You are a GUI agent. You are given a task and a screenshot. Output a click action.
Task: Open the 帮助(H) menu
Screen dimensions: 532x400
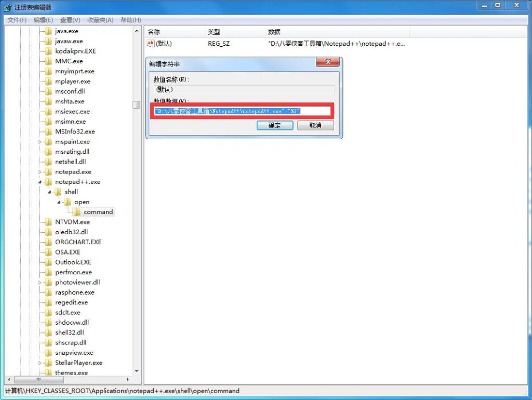(130, 20)
